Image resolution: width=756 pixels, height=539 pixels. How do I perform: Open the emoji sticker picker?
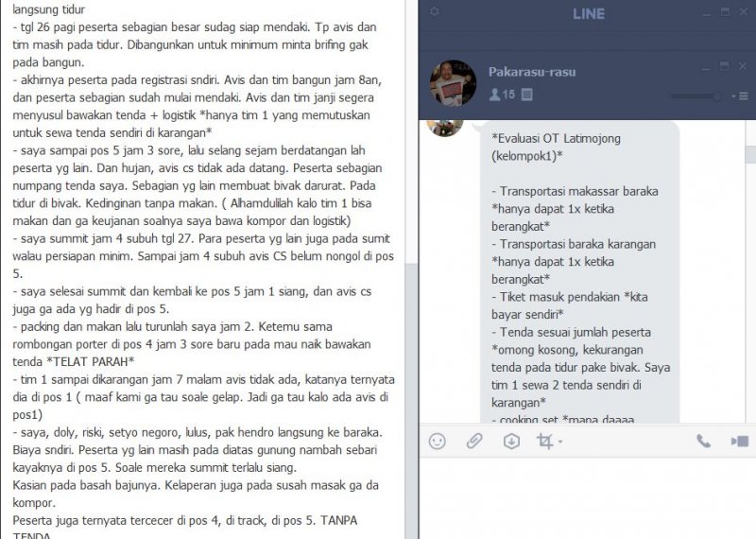pos(438,441)
